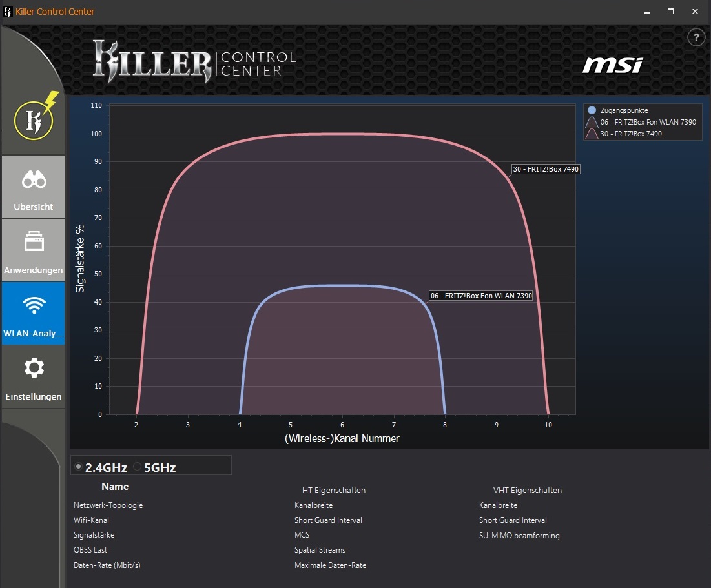
Task: Close the Killer Control Center window
Action: [x=695, y=12]
